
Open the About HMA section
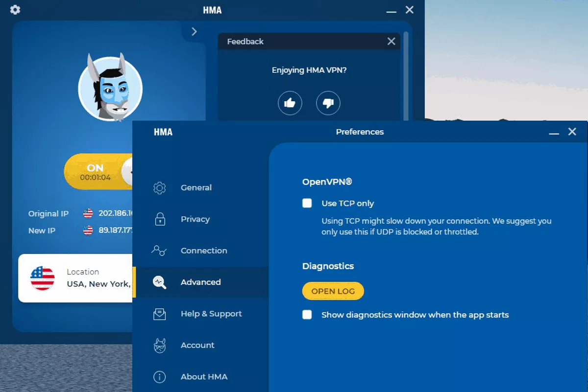point(201,377)
